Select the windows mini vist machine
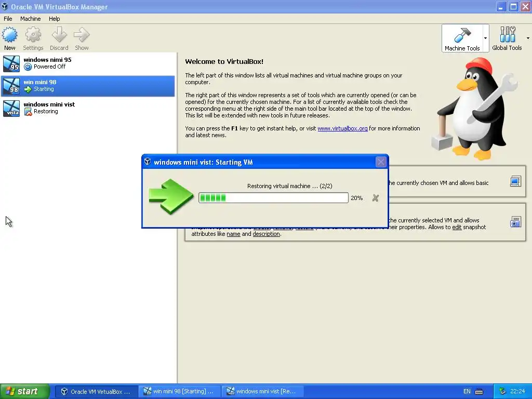Screen dimensions: 532x399 click(x=88, y=108)
